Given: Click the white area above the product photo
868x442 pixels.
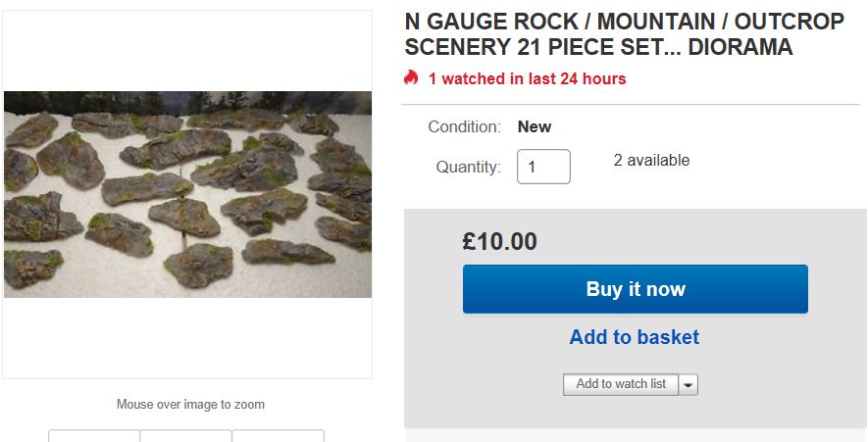Looking at the screenshot, I should (x=186, y=49).
